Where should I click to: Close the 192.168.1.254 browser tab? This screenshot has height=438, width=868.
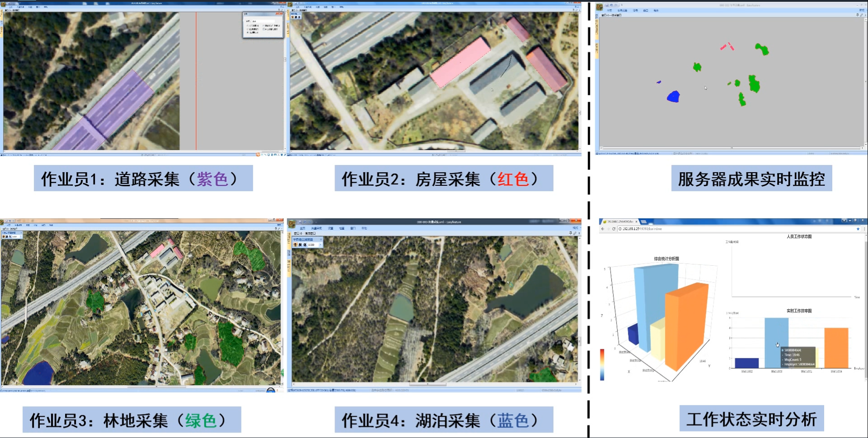point(637,221)
